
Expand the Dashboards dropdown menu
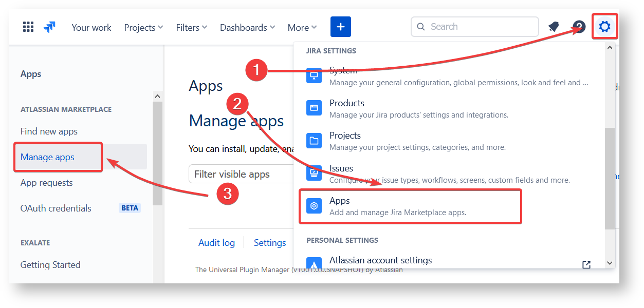coord(247,28)
